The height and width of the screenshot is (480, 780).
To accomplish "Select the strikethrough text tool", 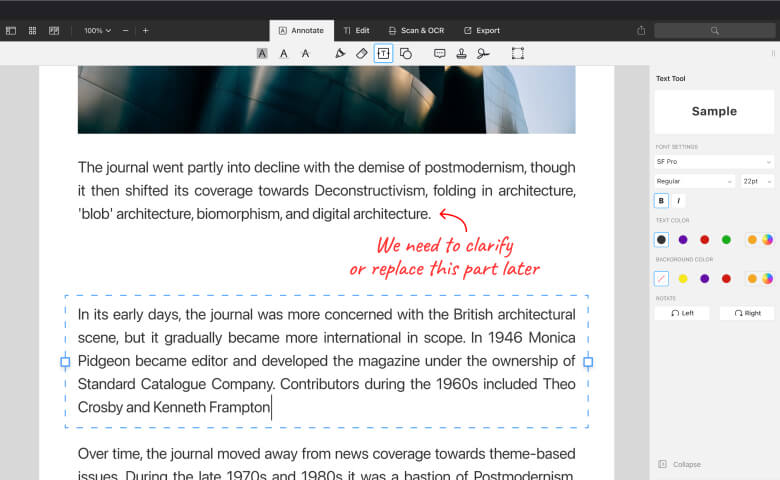I will (305, 53).
